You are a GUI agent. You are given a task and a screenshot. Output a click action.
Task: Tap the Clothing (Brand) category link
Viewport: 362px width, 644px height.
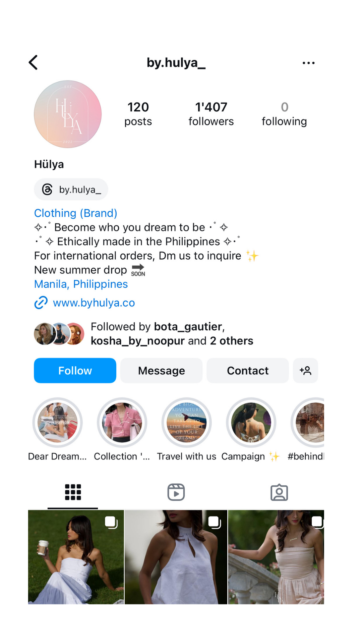click(x=76, y=213)
